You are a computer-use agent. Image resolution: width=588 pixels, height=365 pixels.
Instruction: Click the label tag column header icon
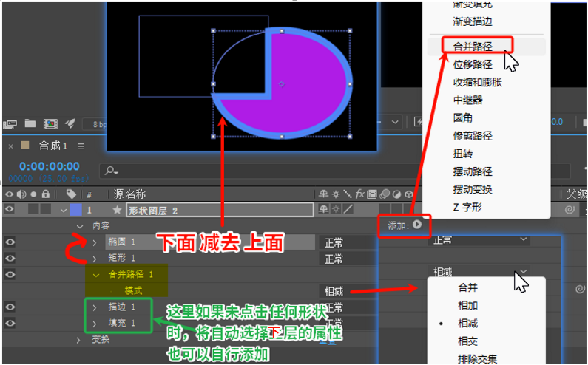(x=71, y=194)
